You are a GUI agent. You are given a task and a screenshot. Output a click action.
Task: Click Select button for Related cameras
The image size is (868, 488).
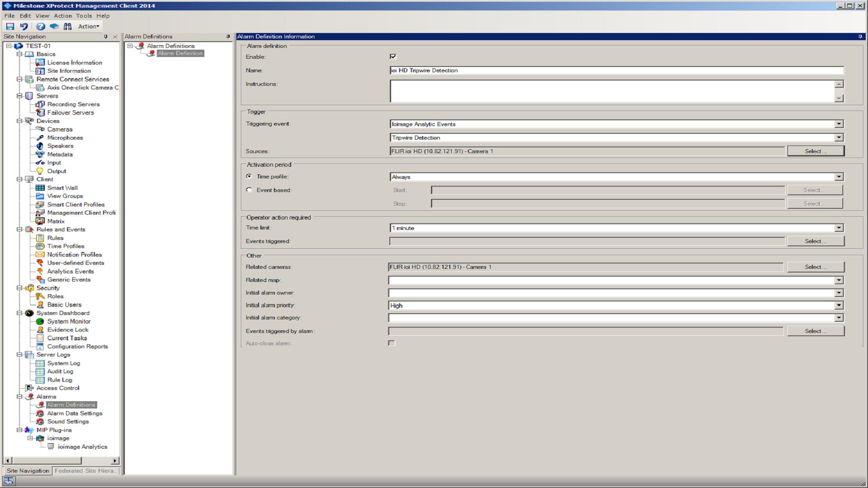(x=816, y=267)
